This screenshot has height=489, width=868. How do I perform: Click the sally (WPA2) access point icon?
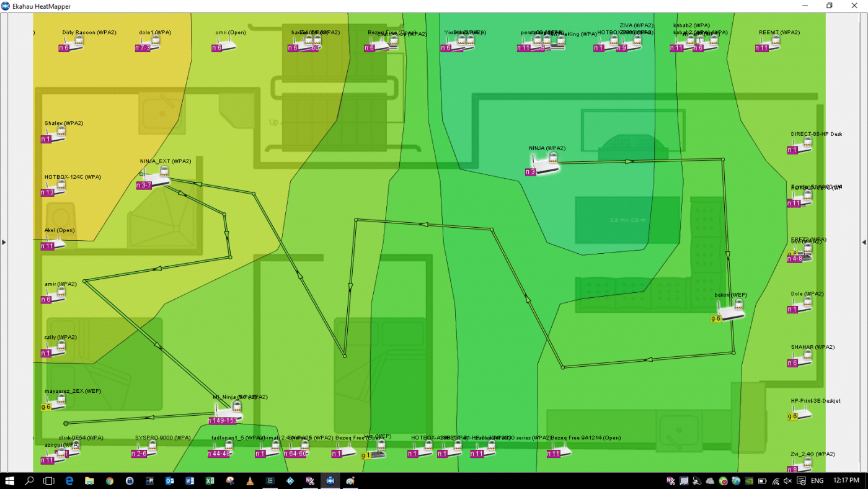pos(56,349)
